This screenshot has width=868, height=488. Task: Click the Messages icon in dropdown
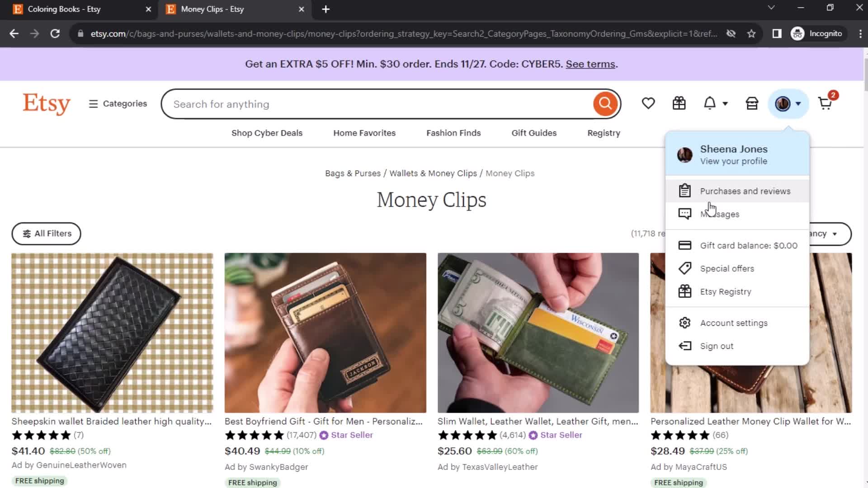pyautogui.click(x=685, y=214)
